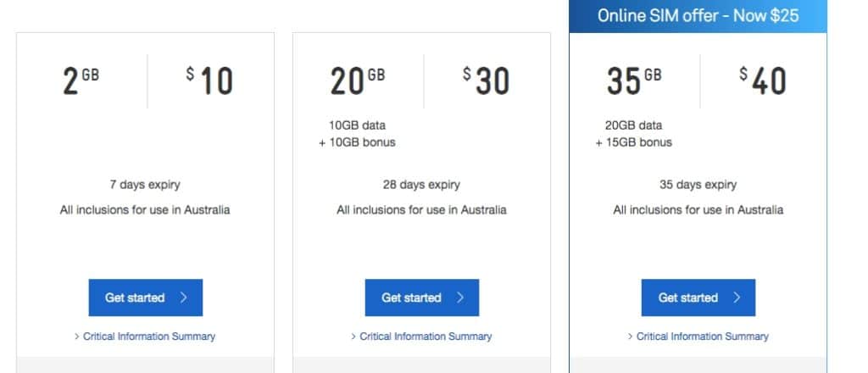The image size is (868, 373).
Task: Click the Online SIM offer Now $25 banner
Action: point(698,15)
